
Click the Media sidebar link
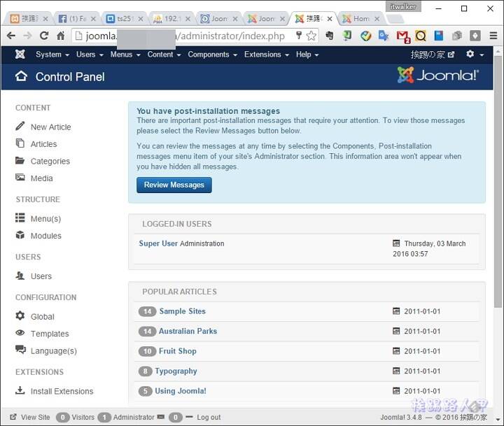42,178
